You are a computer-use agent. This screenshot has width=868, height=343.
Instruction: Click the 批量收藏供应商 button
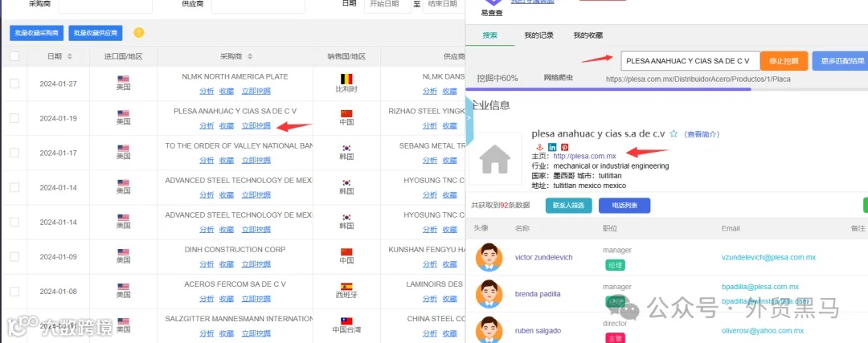(x=95, y=33)
